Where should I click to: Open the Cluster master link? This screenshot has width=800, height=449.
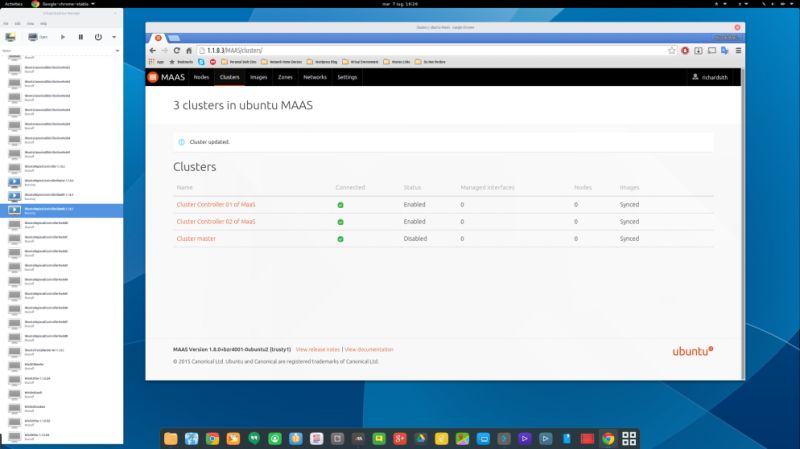pos(196,238)
